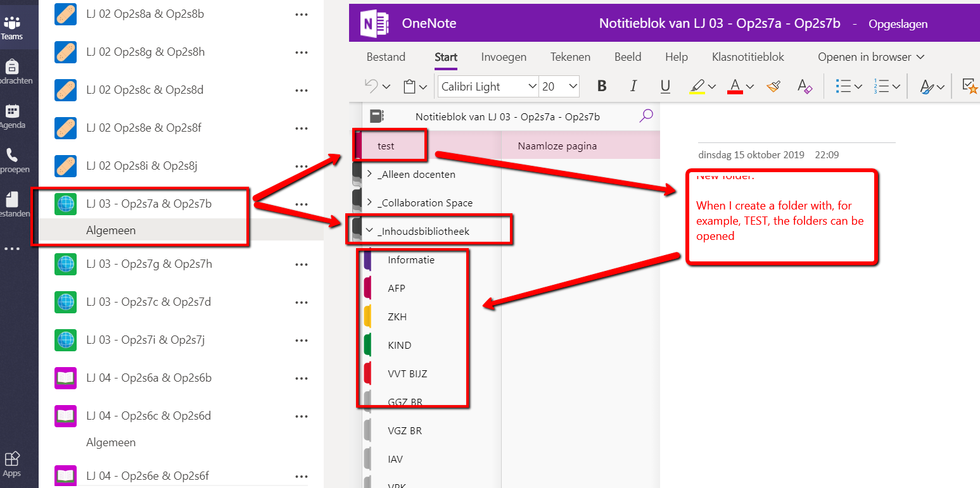Click the to-do tag checkbox icon
Screen dimensions: 980x488
(x=969, y=87)
